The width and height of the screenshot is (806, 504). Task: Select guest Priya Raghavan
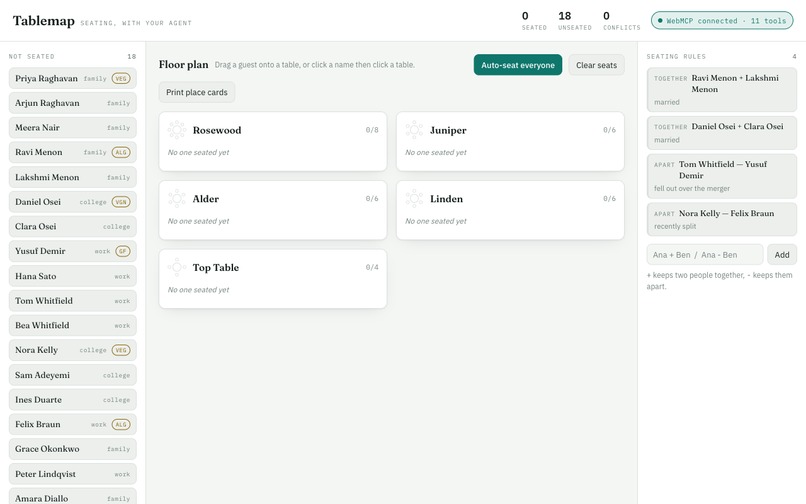click(72, 79)
